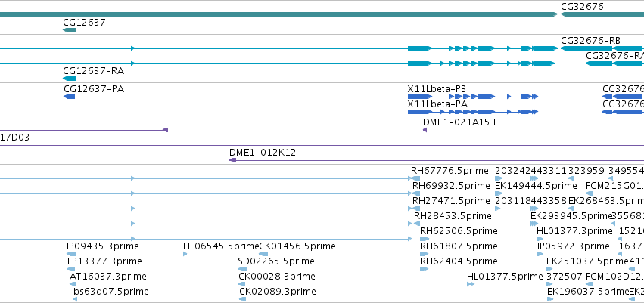
Task: Select the RH27471.5prime EST label
Action: [x=451, y=201]
